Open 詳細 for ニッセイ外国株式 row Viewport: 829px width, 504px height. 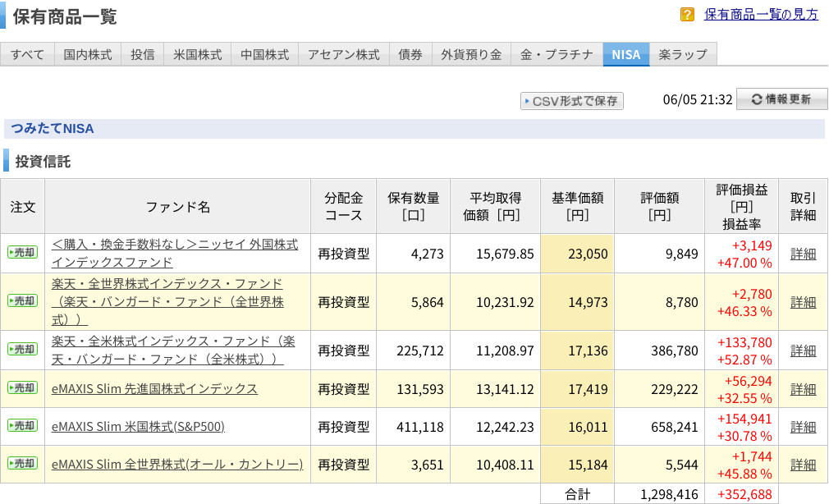[803, 254]
